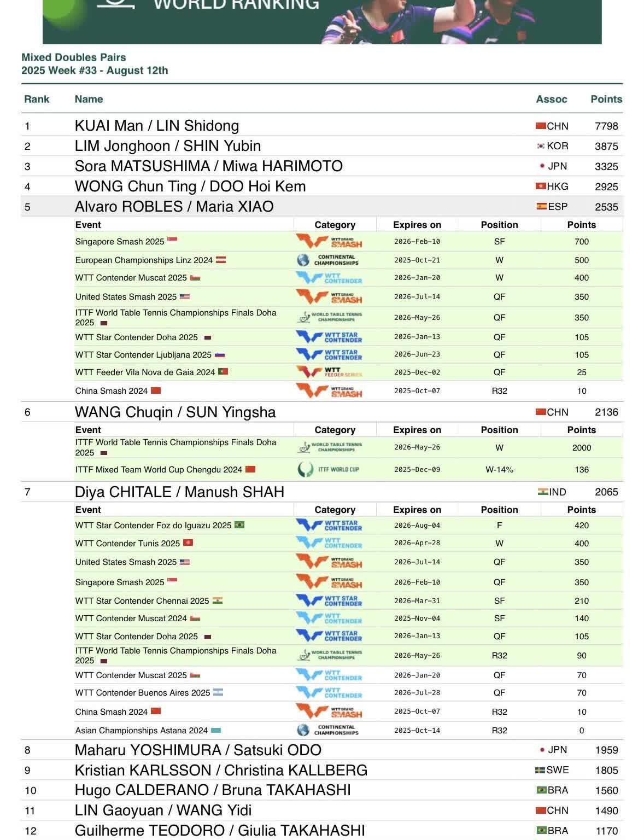Click Slovenia flag next to WTT Star Contender Ljubljana
This screenshot has height=840, width=644.
click(220, 354)
